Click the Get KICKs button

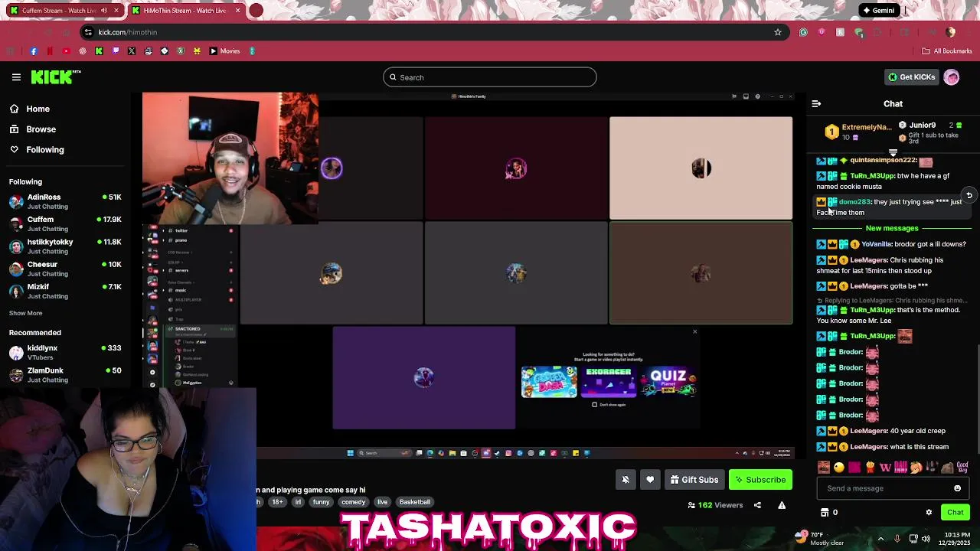911,77
